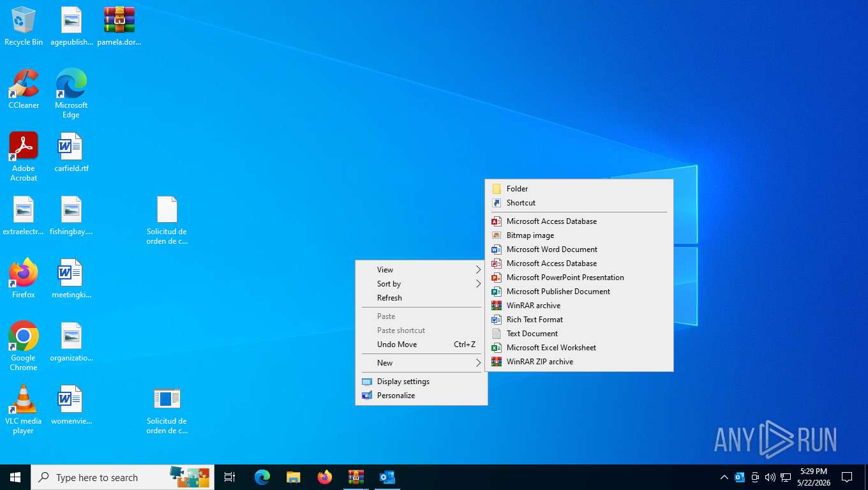Screen dimensions: 868x490
Task: Expand the New submenu entry
Action: pyautogui.click(x=421, y=363)
